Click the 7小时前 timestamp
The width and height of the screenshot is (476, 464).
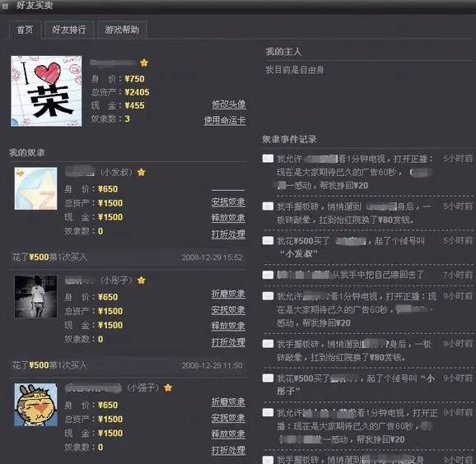[458, 276]
